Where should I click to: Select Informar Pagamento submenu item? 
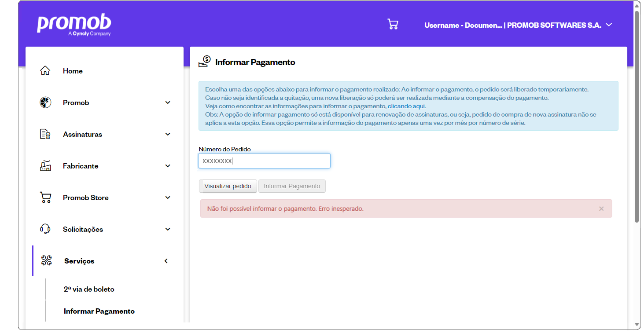pyautogui.click(x=99, y=311)
